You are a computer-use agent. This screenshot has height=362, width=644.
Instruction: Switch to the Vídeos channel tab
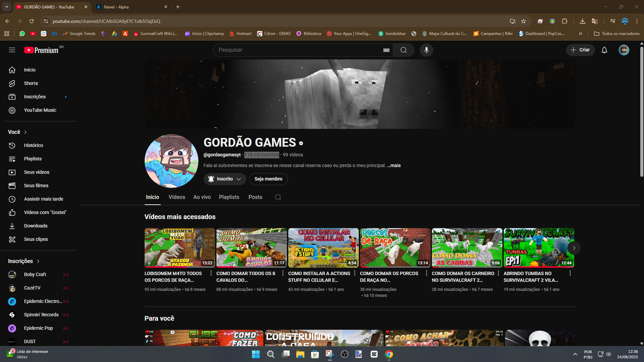177,197
